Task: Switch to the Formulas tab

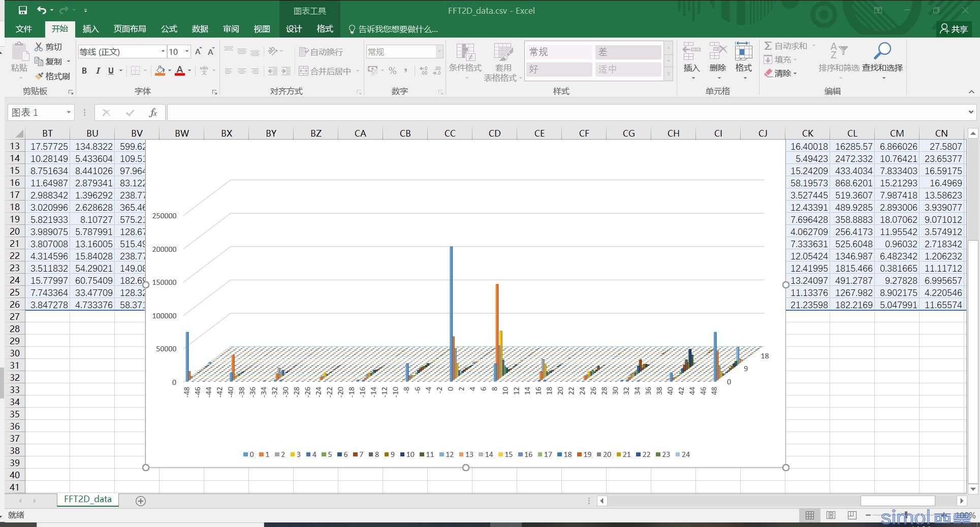Action: pos(169,29)
